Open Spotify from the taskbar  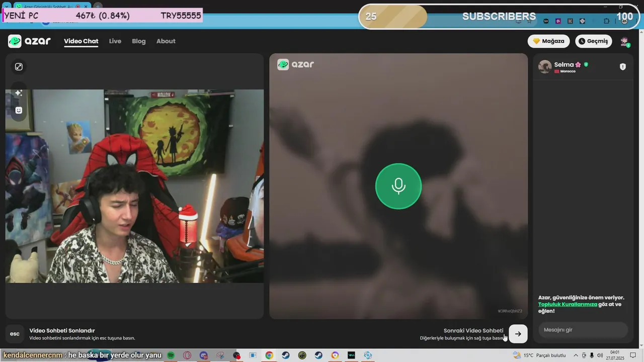(171, 355)
